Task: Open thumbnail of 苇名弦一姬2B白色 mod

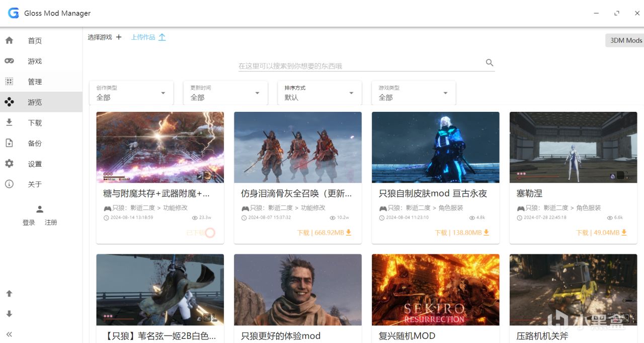Action: 160,290
